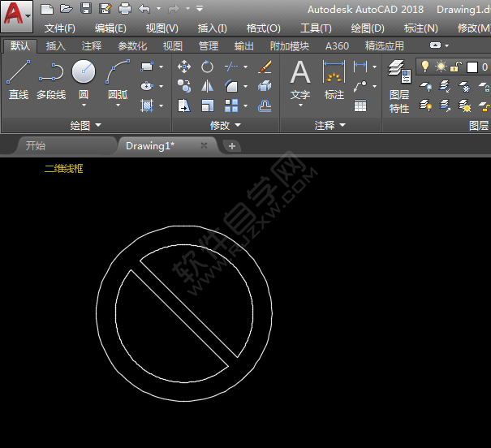This screenshot has height=448, width=491.
Task: Select the Scale tool
Action: (x=207, y=106)
